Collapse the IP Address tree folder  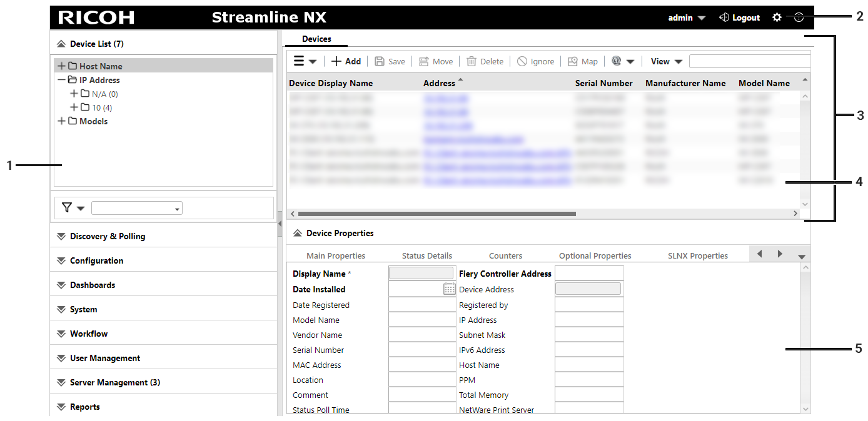61,80
